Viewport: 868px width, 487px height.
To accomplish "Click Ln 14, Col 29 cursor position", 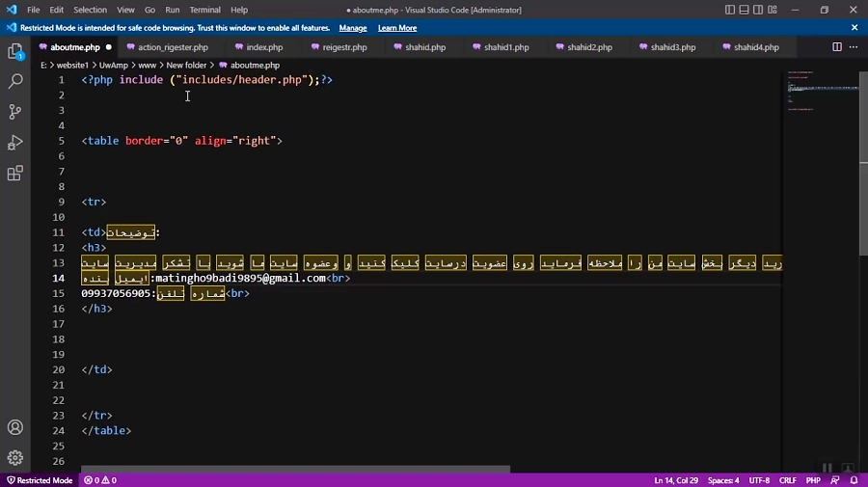I will (x=676, y=480).
